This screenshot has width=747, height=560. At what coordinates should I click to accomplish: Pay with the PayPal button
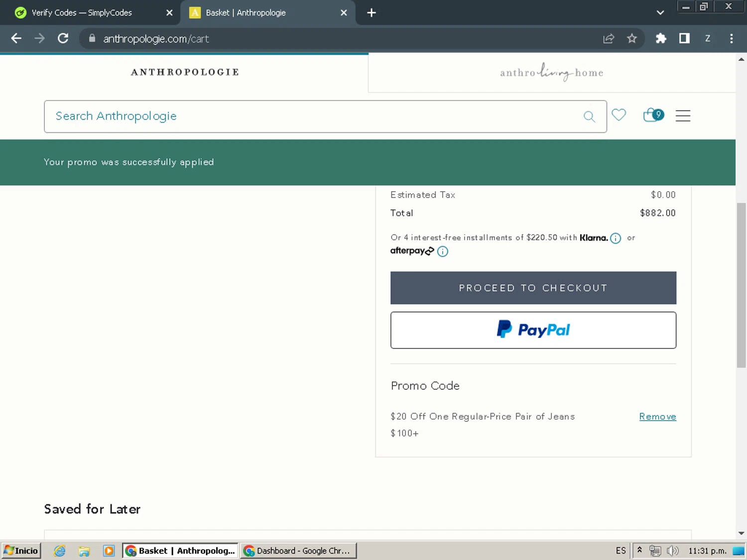(533, 330)
